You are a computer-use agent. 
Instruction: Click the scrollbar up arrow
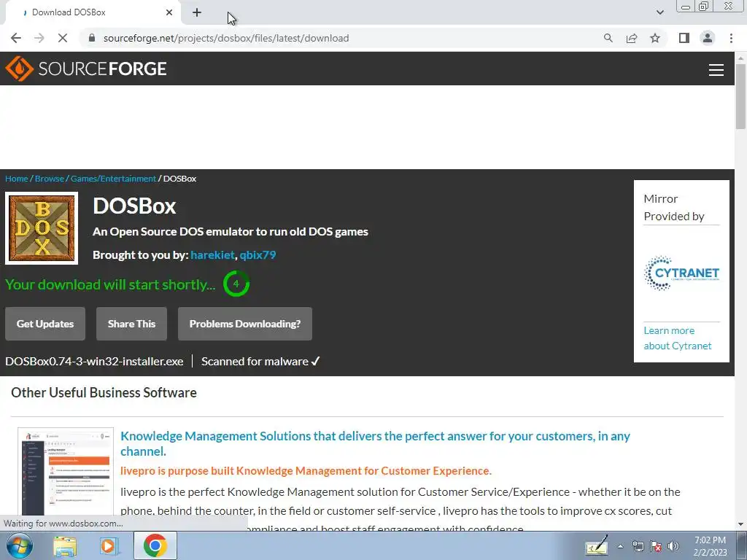pos(740,58)
